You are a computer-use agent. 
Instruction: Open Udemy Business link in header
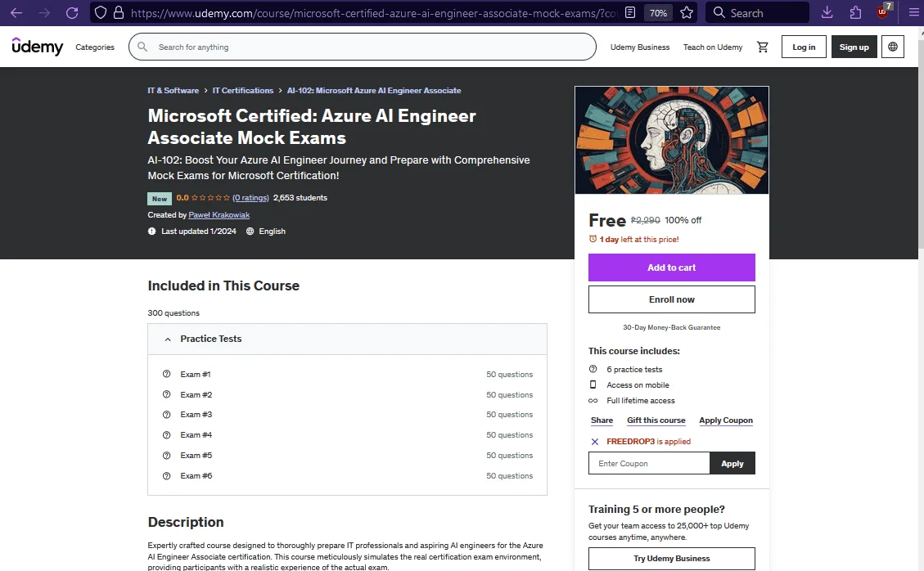coord(640,47)
